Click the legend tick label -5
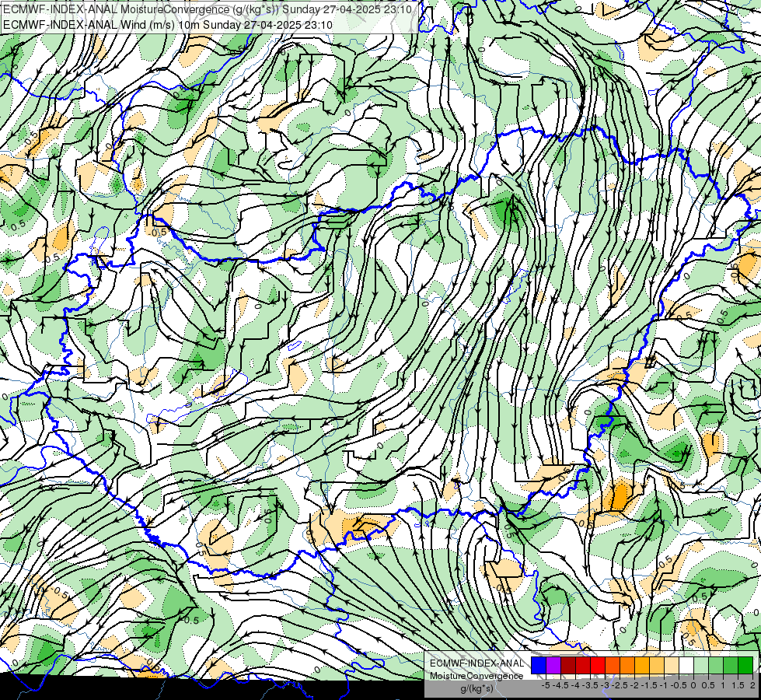Viewport: 761px width, 700px height. pos(546,685)
